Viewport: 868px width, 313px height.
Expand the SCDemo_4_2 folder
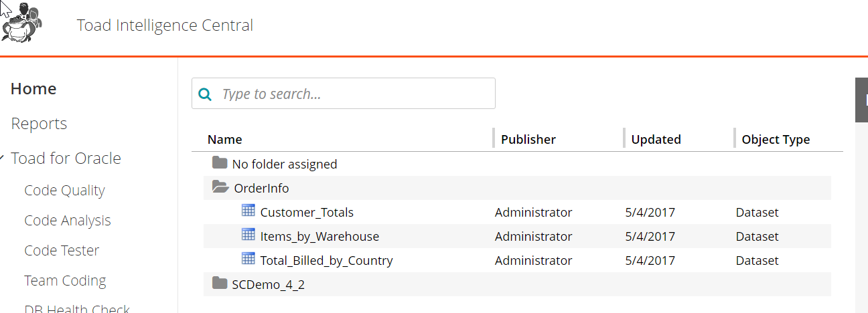(220, 283)
